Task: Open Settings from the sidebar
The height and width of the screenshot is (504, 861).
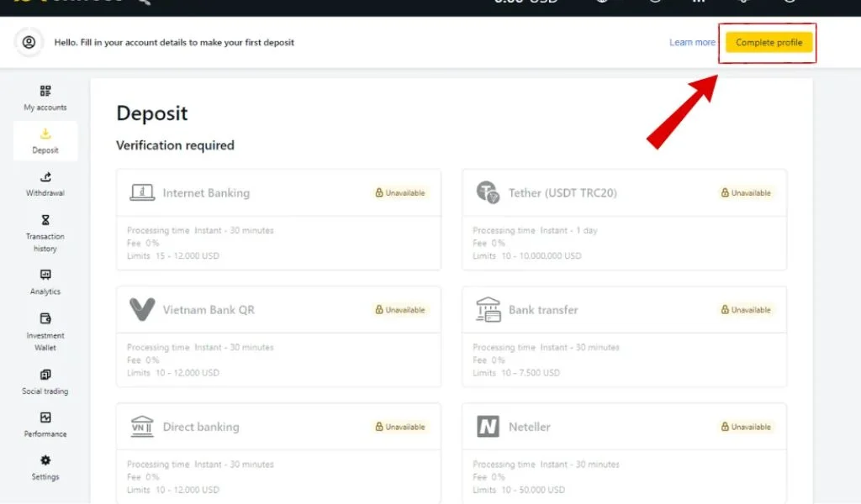Action: [45, 468]
